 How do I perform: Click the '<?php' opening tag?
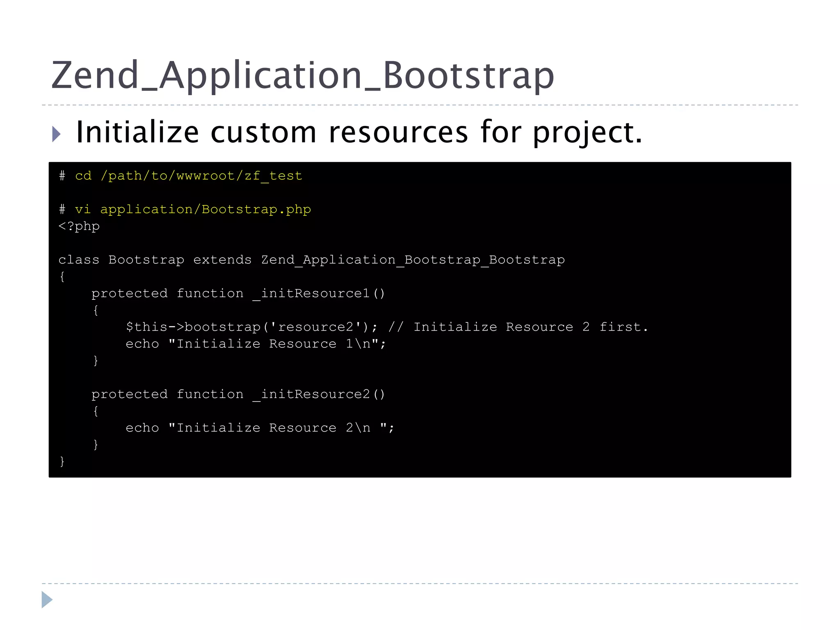click(79, 226)
